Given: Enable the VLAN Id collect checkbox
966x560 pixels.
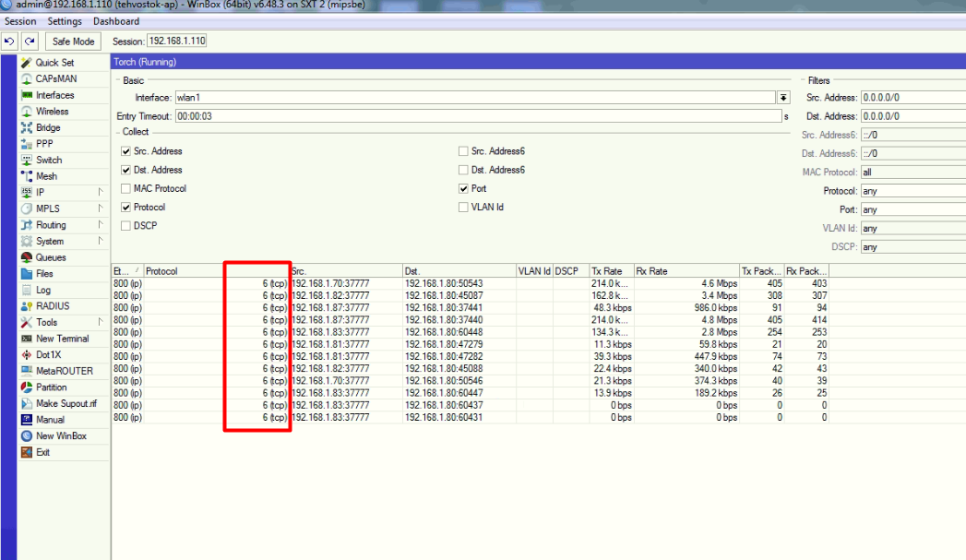Looking at the screenshot, I should (463, 208).
